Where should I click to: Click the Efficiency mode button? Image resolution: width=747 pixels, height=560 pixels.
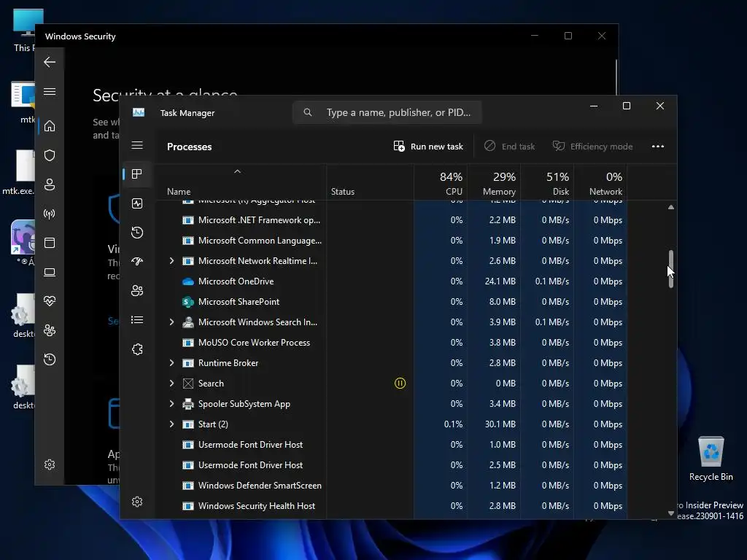[592, 146]
